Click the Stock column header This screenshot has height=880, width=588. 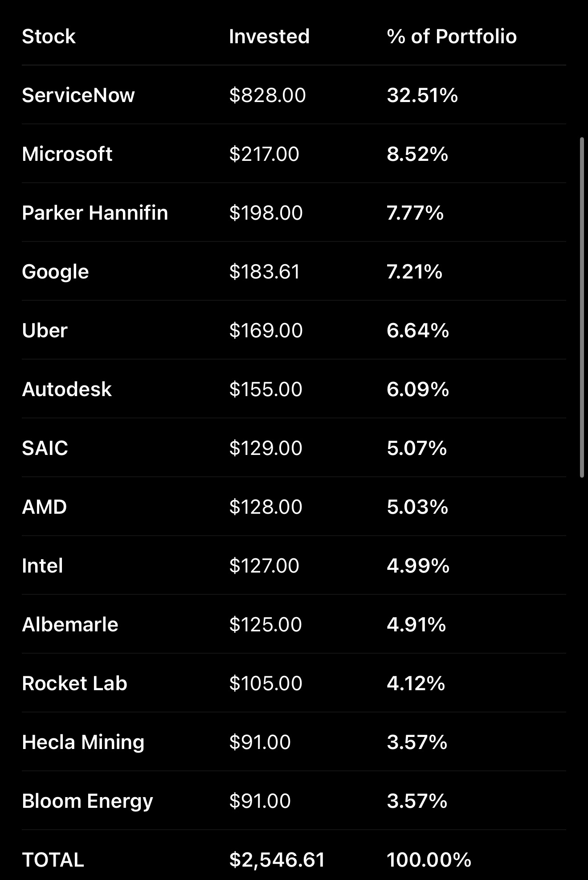(49, 37)
